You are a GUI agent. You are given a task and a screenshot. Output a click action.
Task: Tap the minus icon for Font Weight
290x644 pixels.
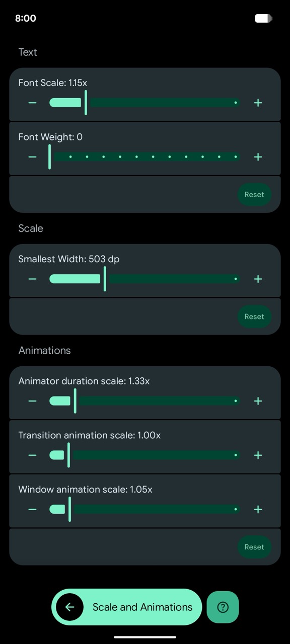click(x=32, y=156)
